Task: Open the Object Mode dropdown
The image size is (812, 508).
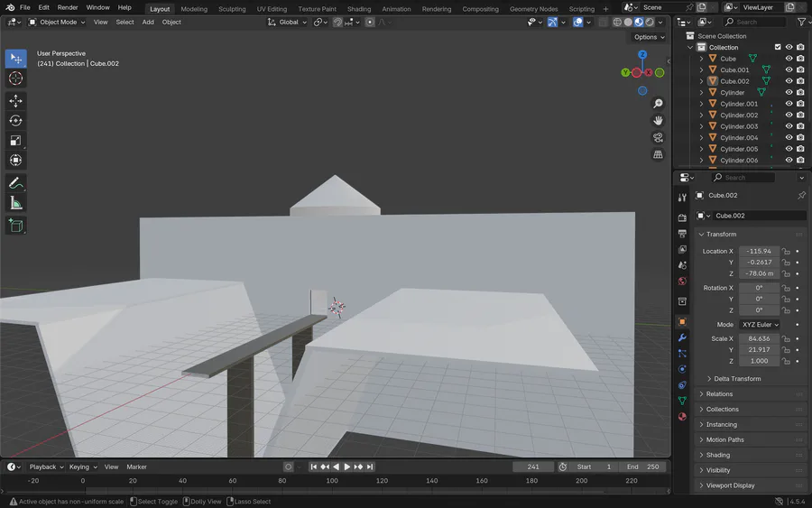Action: coord(57,23)
